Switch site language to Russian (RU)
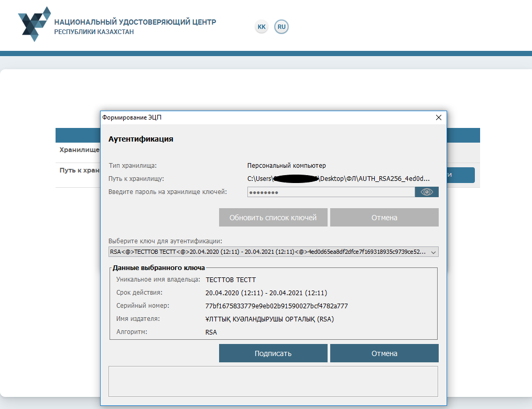This screenshot has height=409, width=532. click(x=281, y=27)
